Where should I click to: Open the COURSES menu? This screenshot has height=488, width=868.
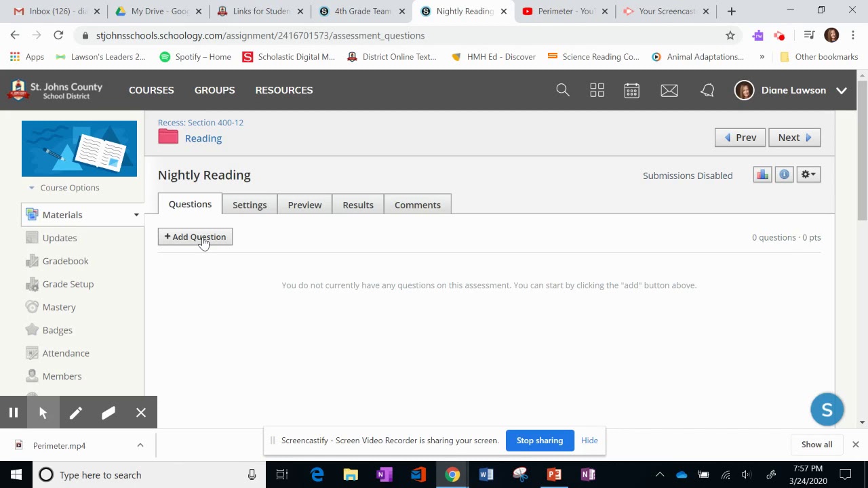pos(151,90)
